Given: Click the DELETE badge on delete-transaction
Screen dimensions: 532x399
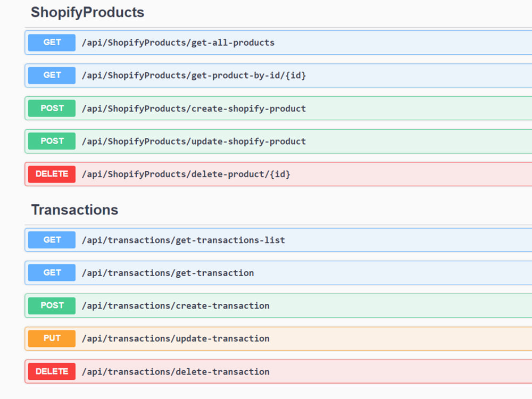Looking at the screenshot, I should [x=51, y=371].
